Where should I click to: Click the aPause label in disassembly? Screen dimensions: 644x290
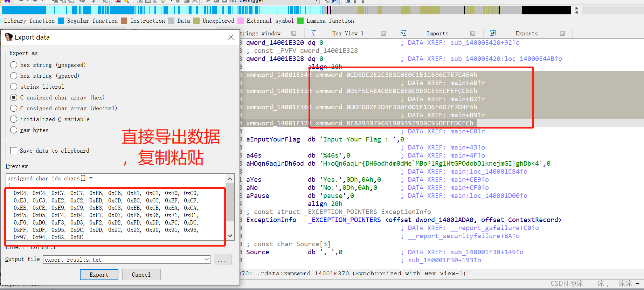point(258,195)
